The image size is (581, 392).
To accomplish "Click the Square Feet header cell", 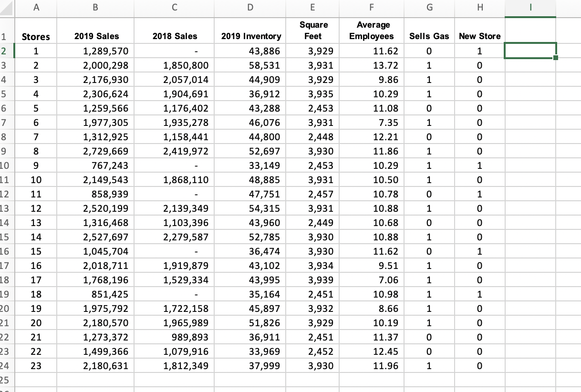I will tap(312, 31).
